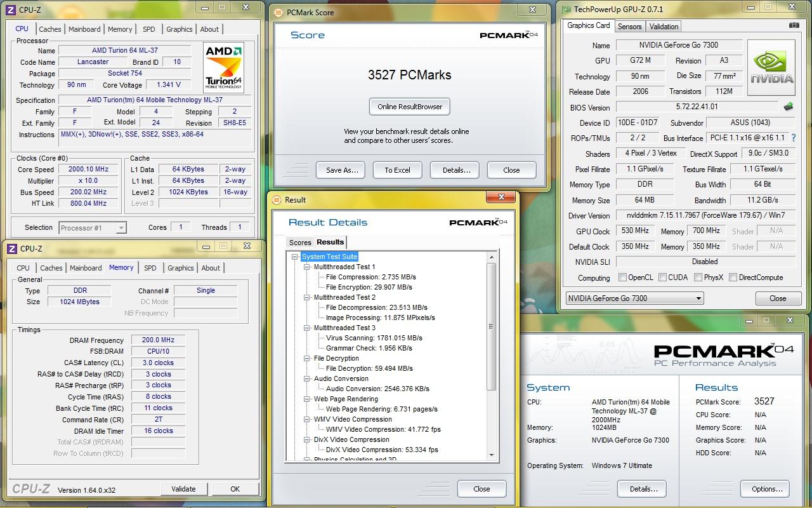Click the NVIDIA logo in GPU-Z
Screen dimensions: 812x508
tap(771, 68)
